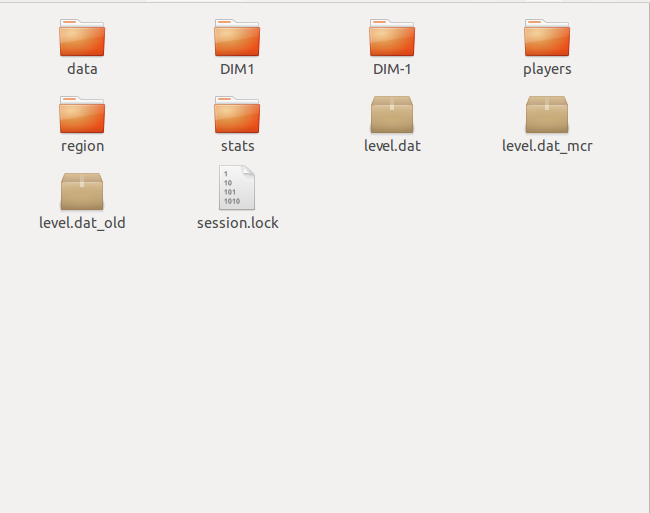Click the 'region' folder name label

(x=82, y=146)
